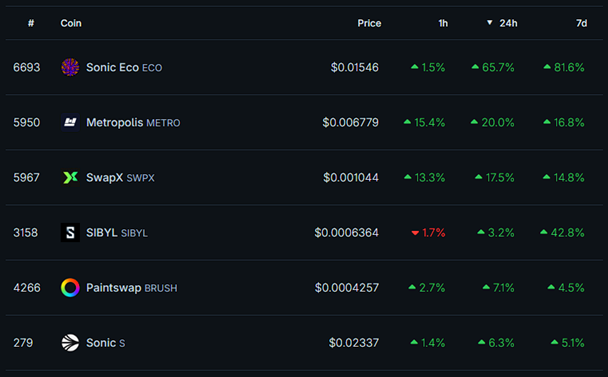Click the sort arrow beside 24h
Screen dimensions: 608x377
tap(490, 23)
